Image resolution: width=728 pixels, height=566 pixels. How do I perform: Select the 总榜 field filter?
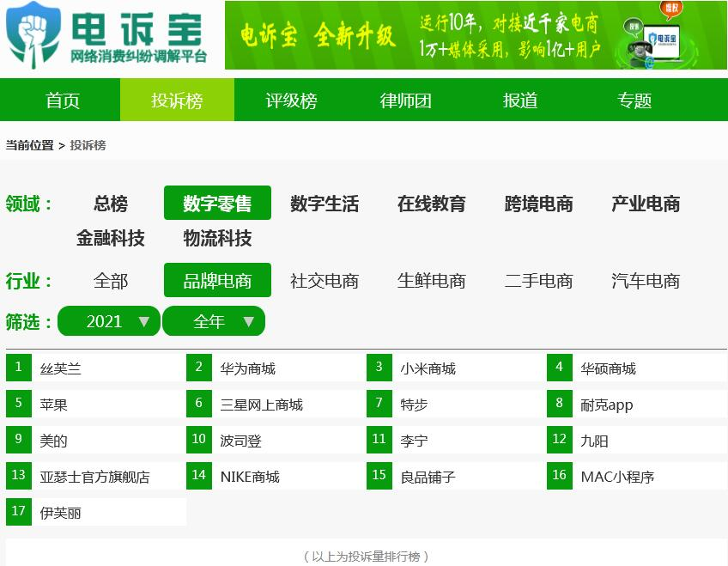tap(111, 203)
